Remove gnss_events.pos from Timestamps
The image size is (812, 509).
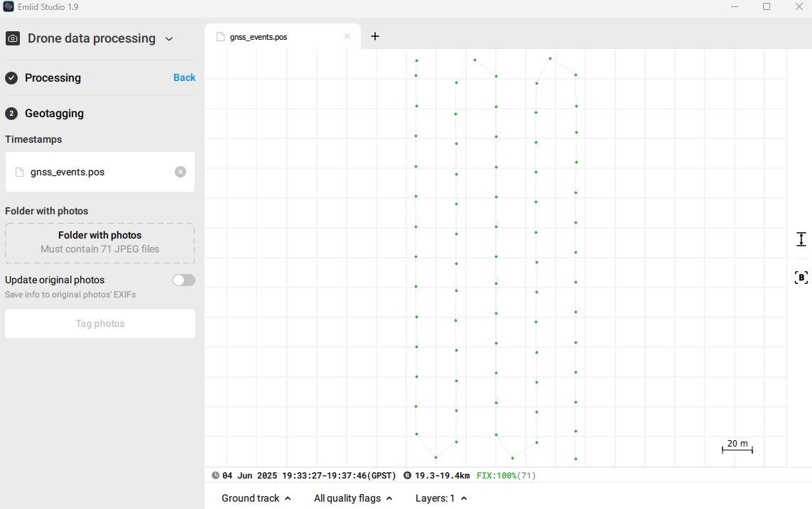180,172
